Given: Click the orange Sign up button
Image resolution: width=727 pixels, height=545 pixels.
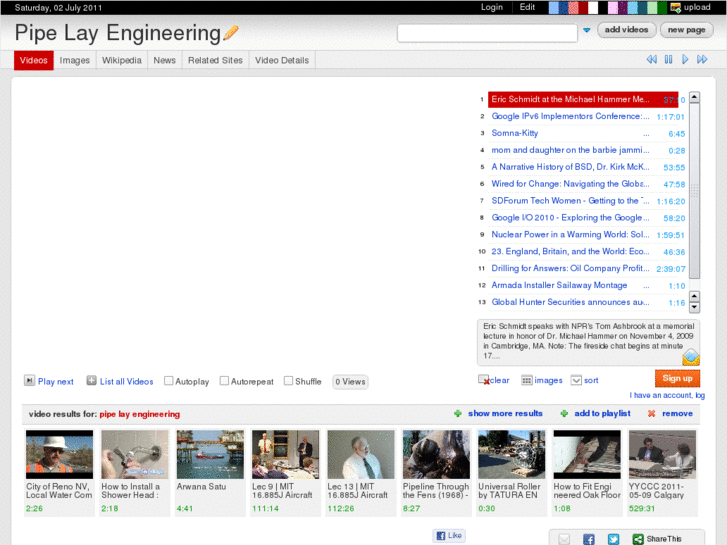Looking at the screenshot, I should pos(677,378).
